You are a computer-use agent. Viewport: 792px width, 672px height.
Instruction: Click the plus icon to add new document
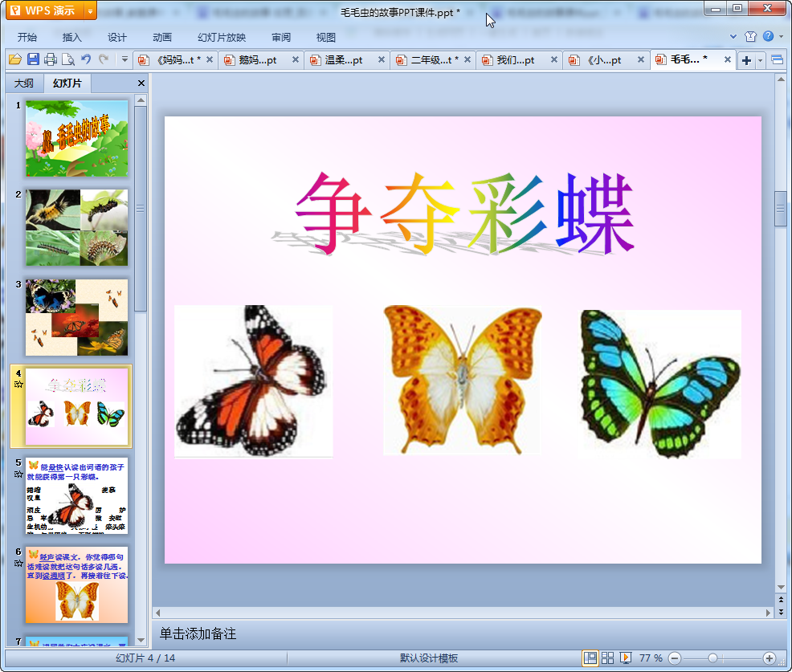tap(746, 61)
